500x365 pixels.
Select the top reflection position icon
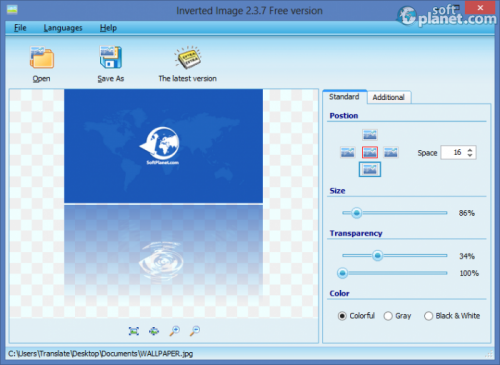pyautogui.click(x=370, y=135)
